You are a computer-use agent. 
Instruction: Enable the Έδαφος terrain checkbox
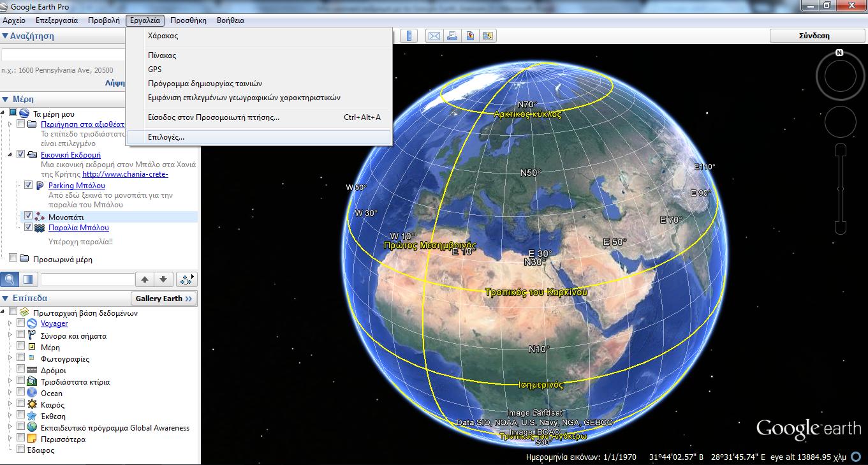tap(21, 450)
